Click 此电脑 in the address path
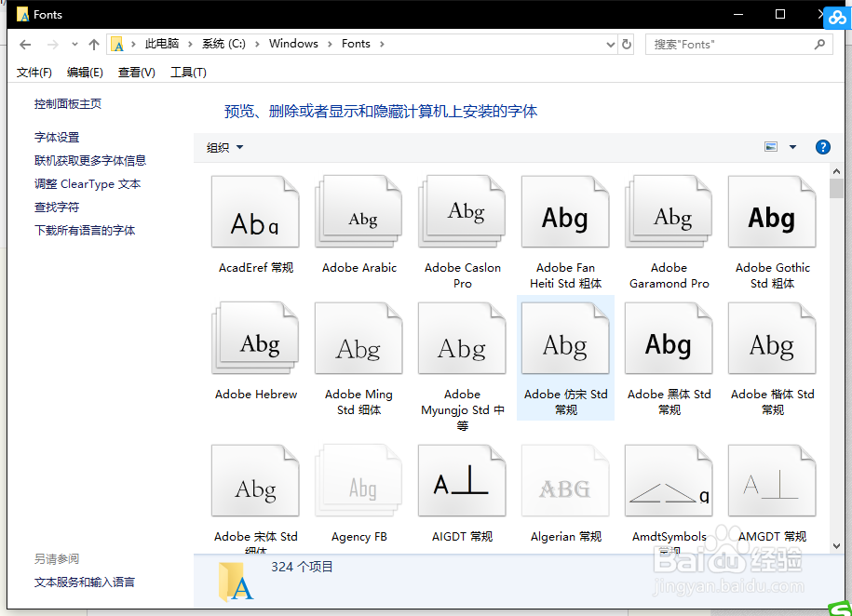The height and width of the screenshot is (616, 852). pos(162,44)
